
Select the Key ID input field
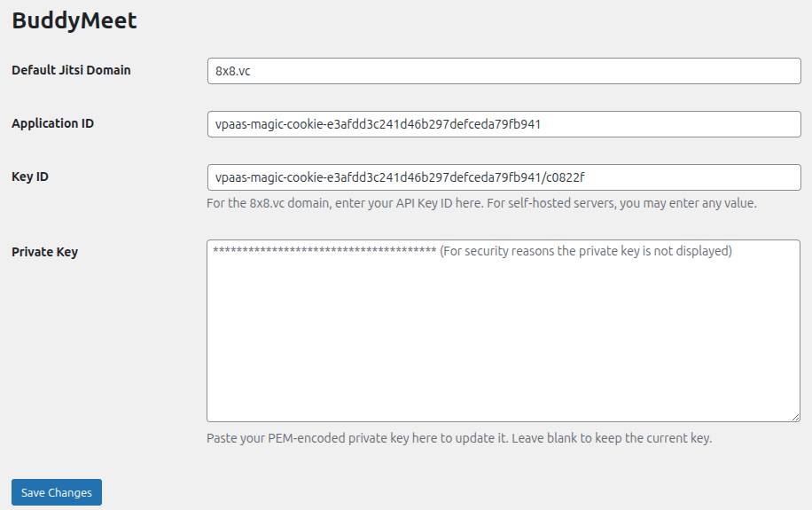pyautogui.click(x=504, y=177)
